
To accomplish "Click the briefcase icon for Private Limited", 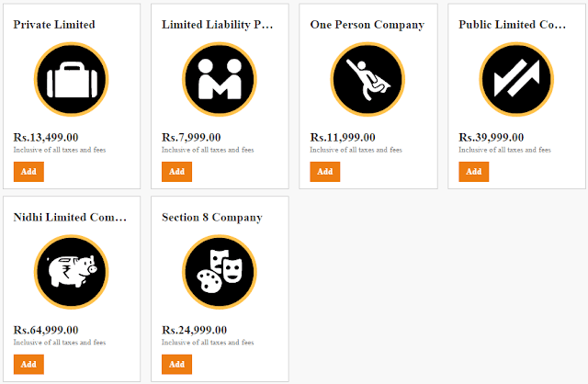I will [72, 80].
